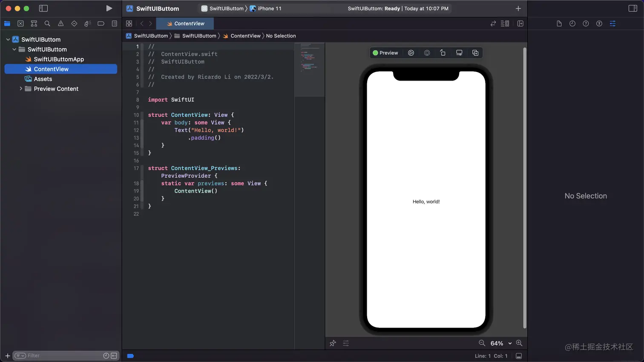Open the Test navigator diamond icon

click(x=75, y=23)
